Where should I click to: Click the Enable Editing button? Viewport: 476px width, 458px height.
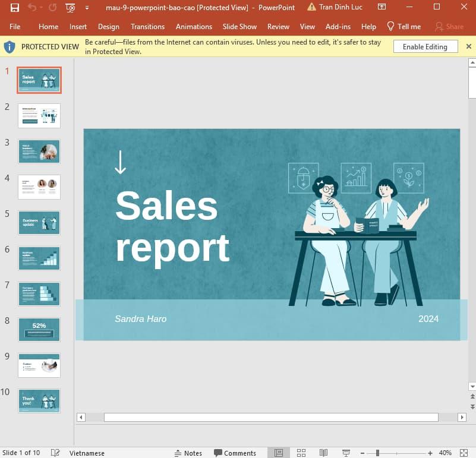(425, 46)
